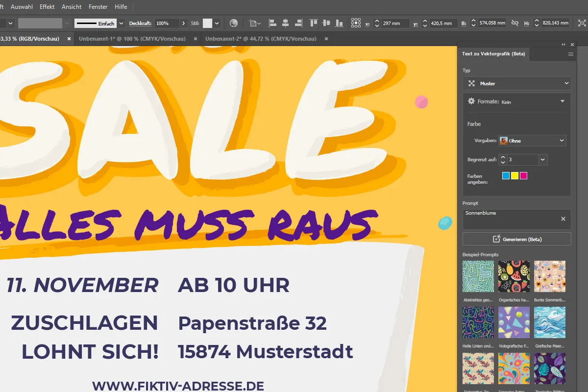Switch to Unbenannt-1 @ 100 % tab
Screen dimensions: 588x392
point(132,38)
